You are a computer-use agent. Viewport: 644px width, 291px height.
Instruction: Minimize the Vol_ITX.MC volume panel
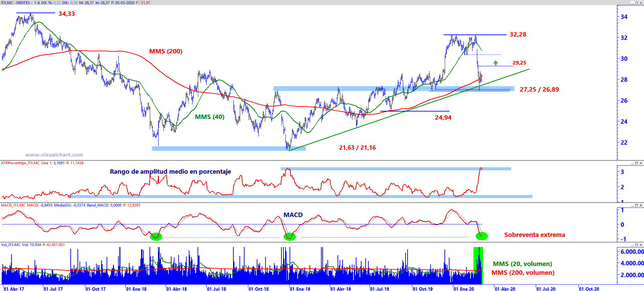[x=632, y=245]
